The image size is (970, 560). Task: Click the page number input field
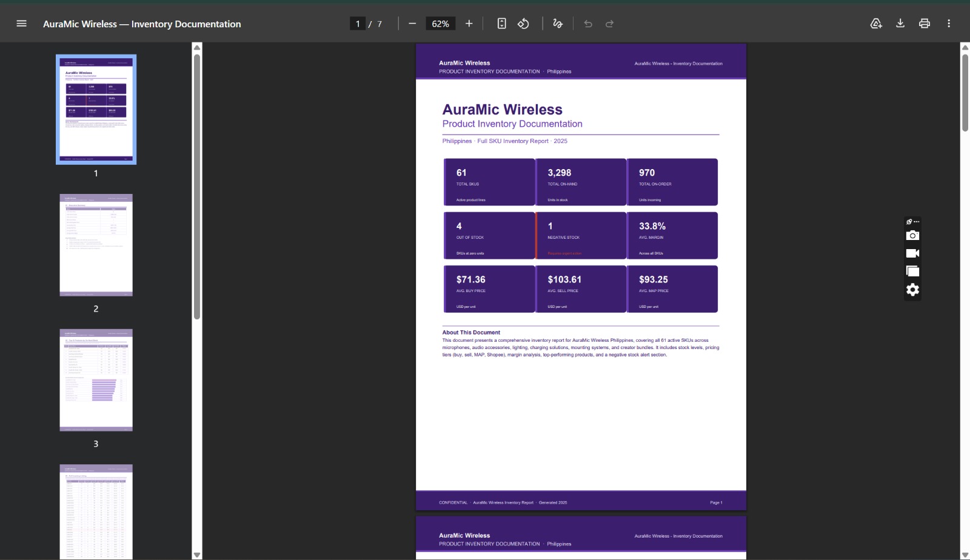[x=358, y=24]
